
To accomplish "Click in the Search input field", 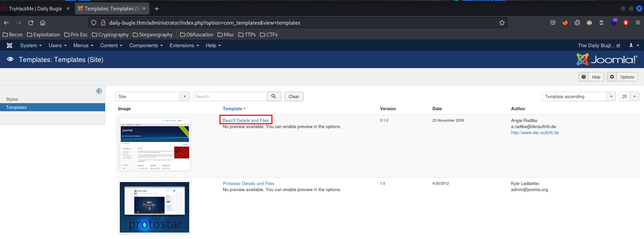I will tap(230, 96).
